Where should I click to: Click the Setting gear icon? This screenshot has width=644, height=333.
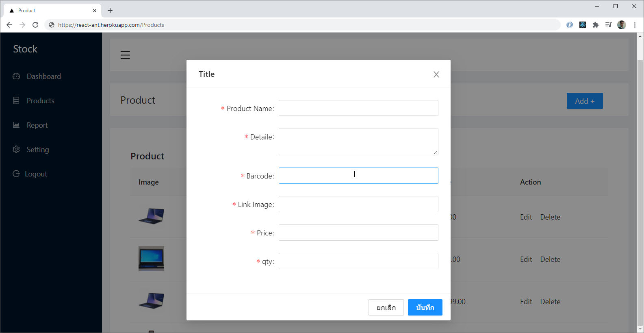click(16, 149)
